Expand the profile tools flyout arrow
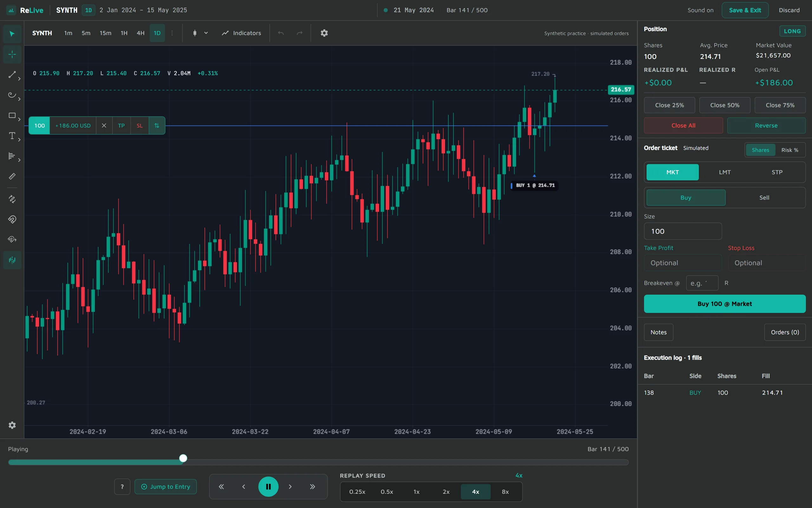812x508 pixels. tap(19, 160)
